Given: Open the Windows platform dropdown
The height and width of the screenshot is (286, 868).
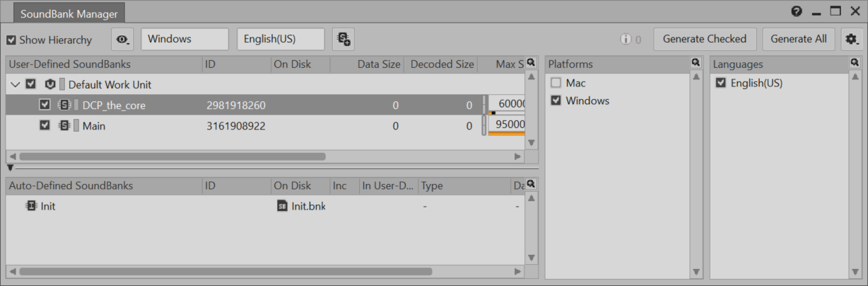Looking at the screenshot, I should tap(184, 40).
